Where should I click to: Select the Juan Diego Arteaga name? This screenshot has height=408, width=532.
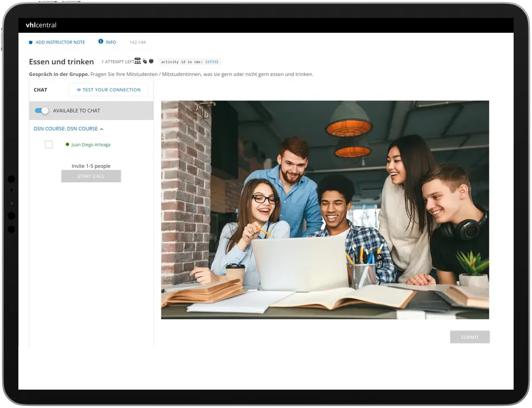pos(91,145)
